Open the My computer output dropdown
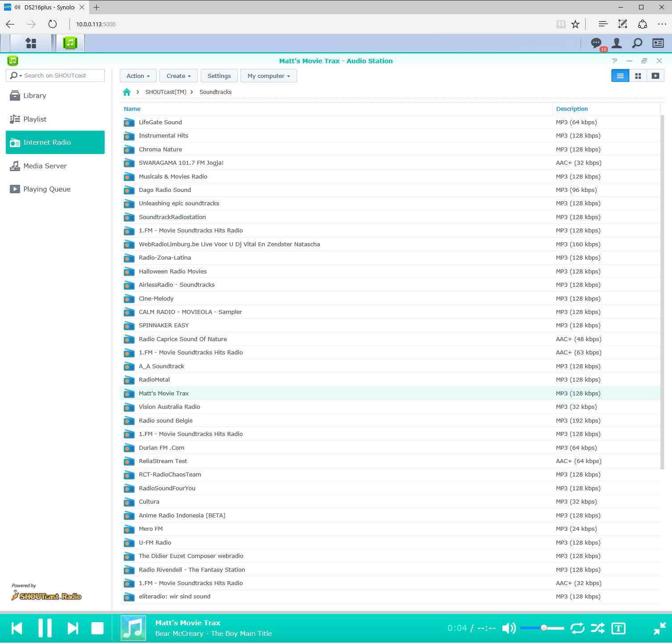672x643 pixels. (269, 76)
